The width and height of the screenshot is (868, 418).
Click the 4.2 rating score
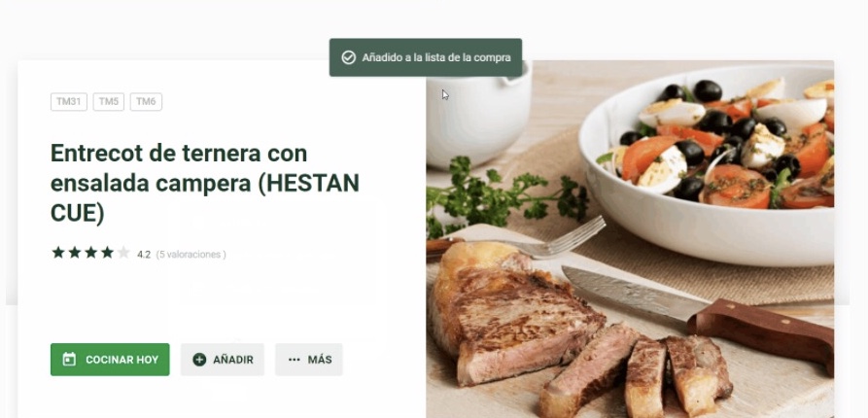pyautogui.click(x=144, y=255)
